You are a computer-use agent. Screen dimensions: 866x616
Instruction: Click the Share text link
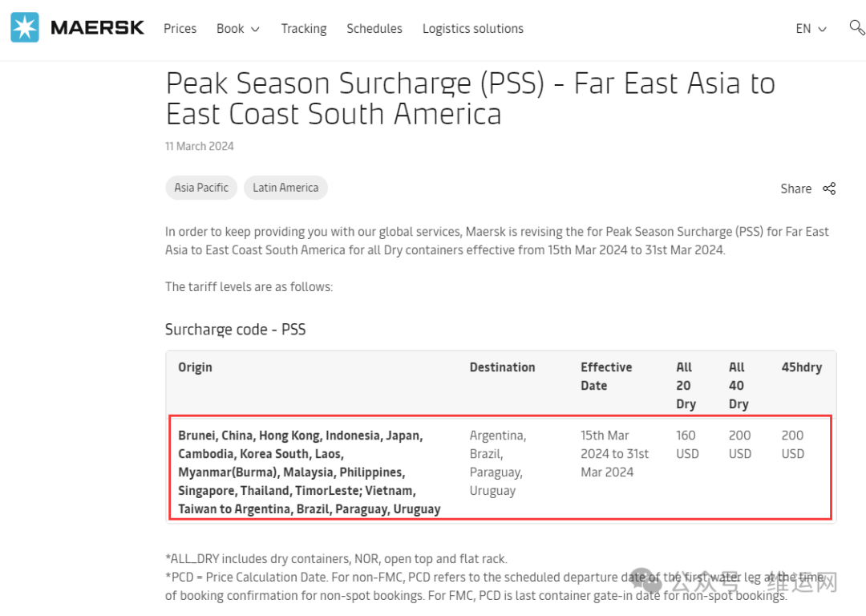click(795, 188)
